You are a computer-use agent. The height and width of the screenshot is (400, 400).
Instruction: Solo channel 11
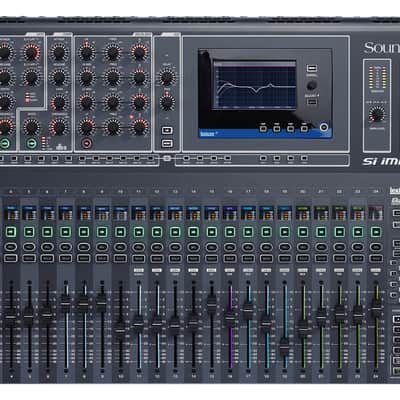(x=139, y=248)
